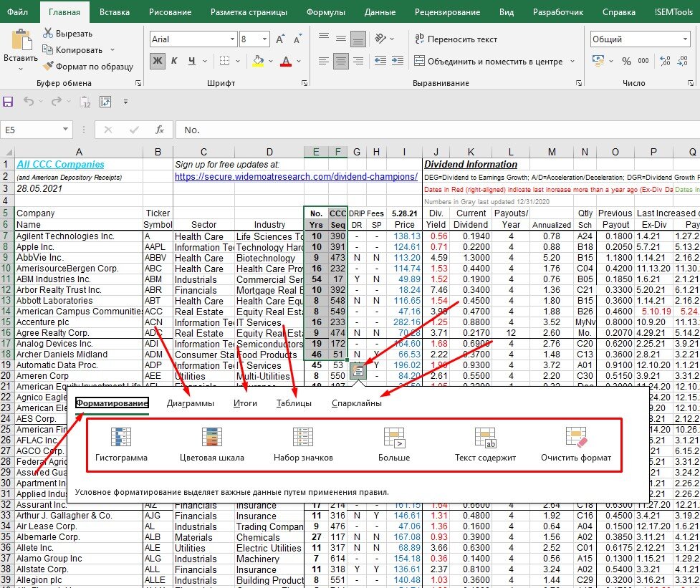Apply Гистограмма data bars formatting
Image resolution: width=700 pixels, height=588 pixels.
[x=121, y=444]
